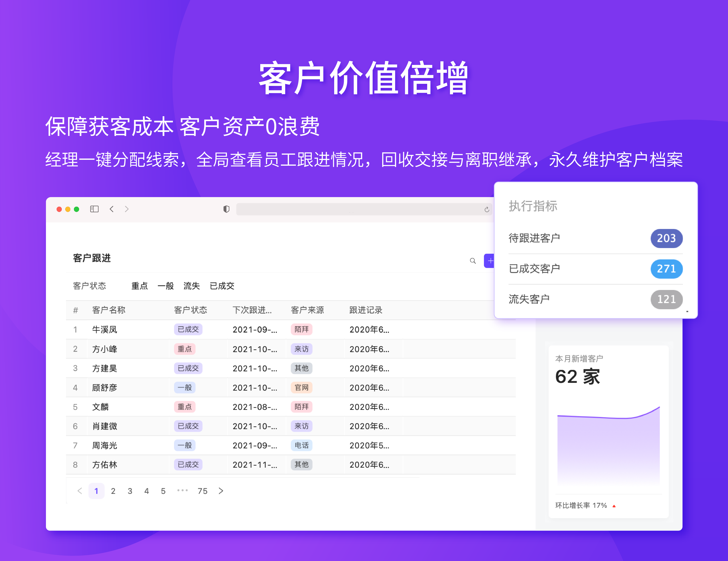Click 重点 status tag for 文麟
Screen dimensions: 728x561
pyautogui.click(x=185, y=407)
